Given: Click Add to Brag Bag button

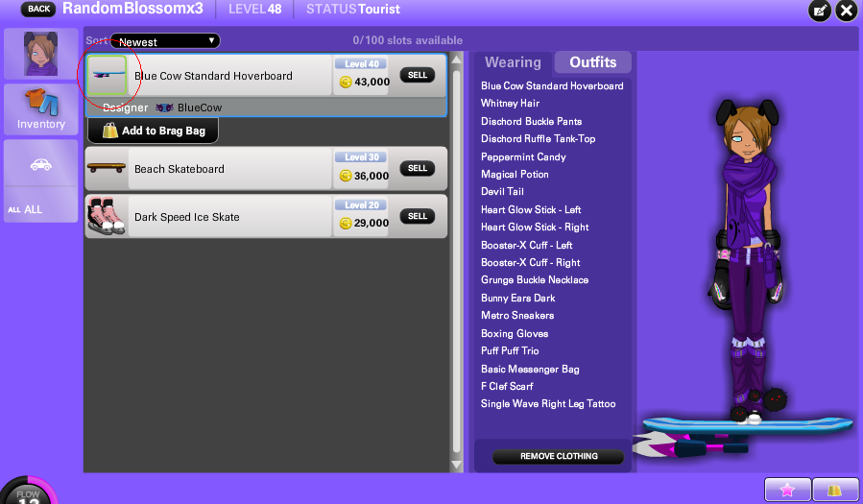Looking at the screenshot, I should [x=153, y=131].
